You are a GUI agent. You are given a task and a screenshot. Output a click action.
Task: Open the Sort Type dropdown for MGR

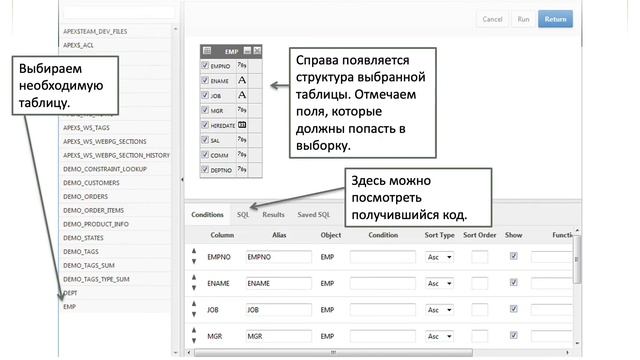(x=440, y=336)
